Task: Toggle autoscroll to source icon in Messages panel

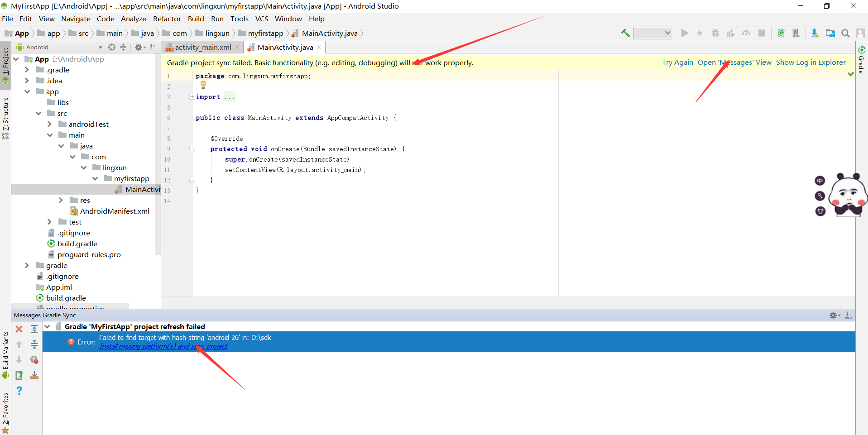Action: tap(34, 375)
